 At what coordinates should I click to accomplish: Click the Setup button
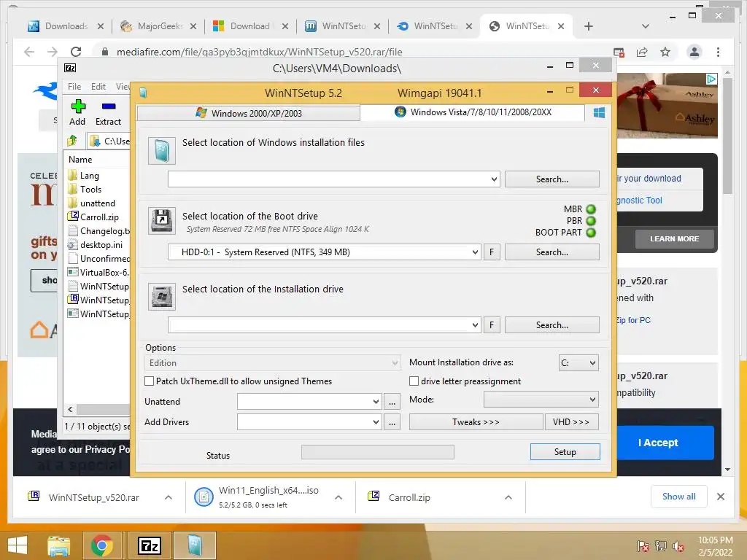(565, 452)
